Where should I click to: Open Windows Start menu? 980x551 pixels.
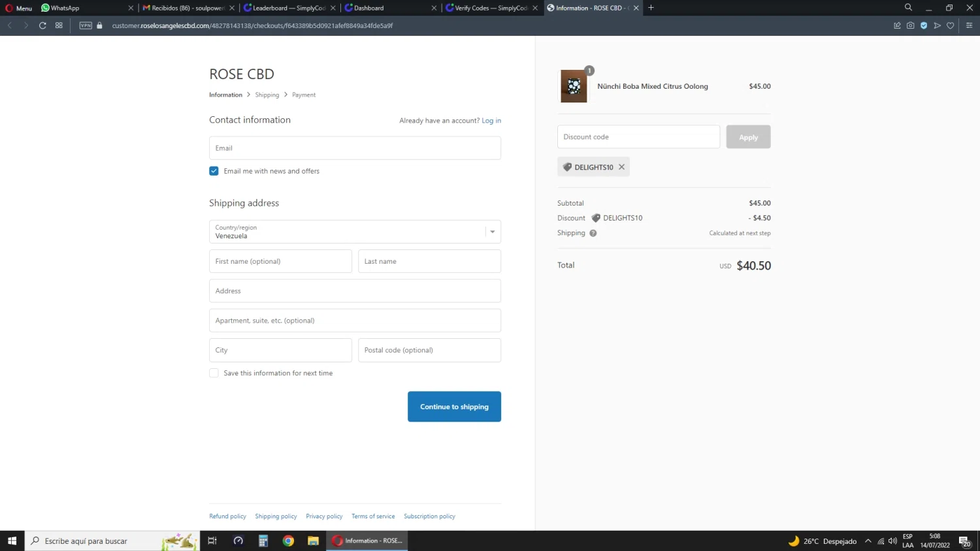(12, 541)
